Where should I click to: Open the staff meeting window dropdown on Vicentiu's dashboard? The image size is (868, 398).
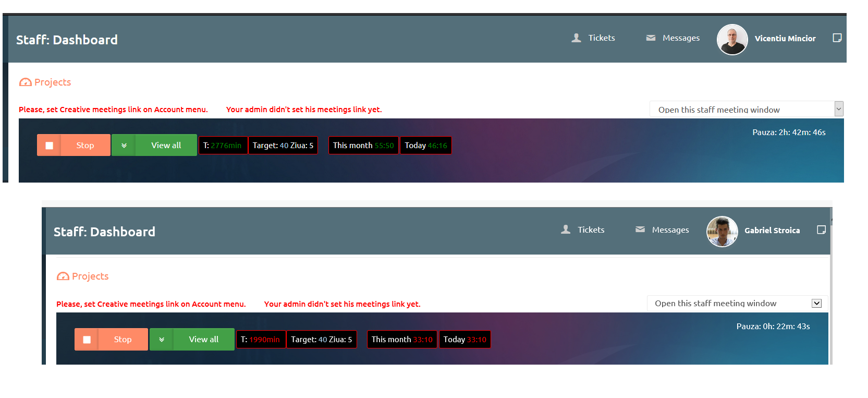[x=746, y=109]
